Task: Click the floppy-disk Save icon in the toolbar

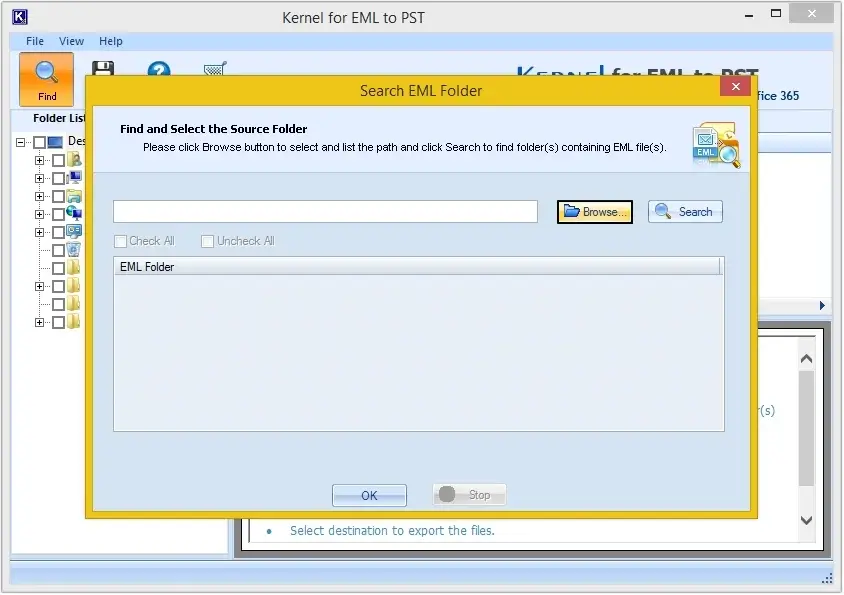Action: tap(103, 68)
